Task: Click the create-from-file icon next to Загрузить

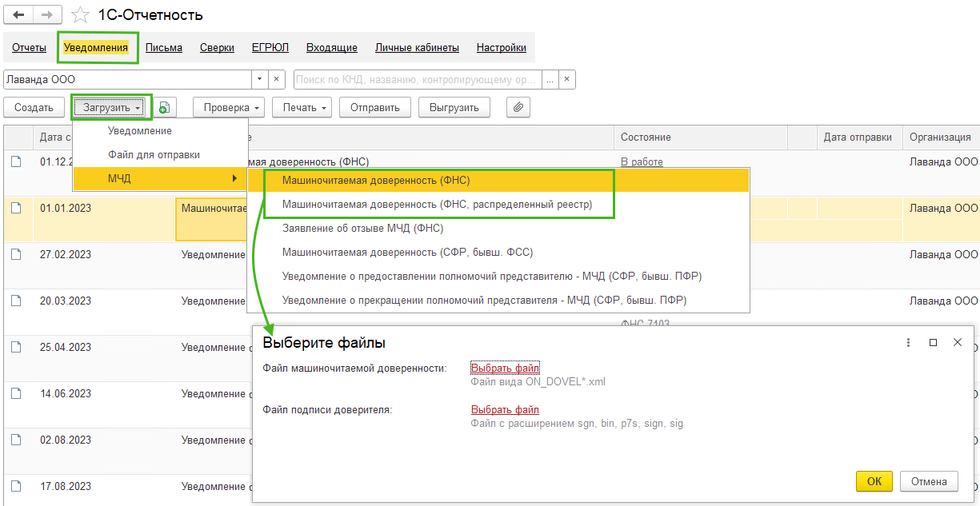Action: point(165,108)
